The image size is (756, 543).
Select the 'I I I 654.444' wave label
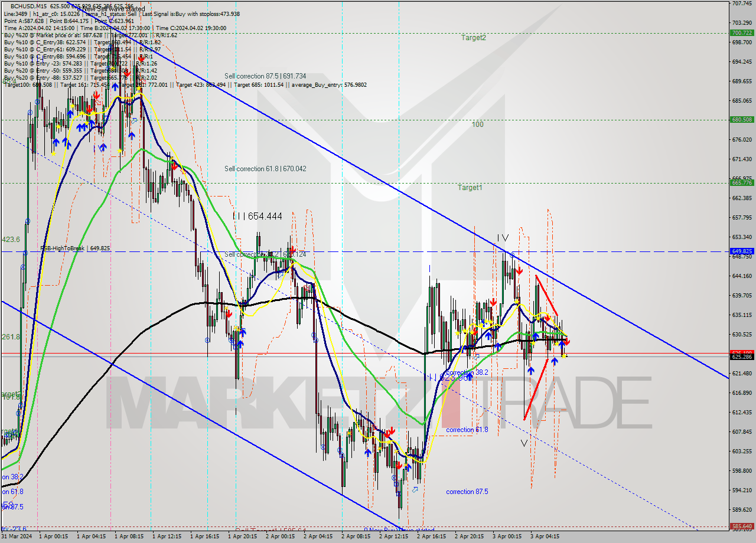pyautogui.click(x=257, y=217)
